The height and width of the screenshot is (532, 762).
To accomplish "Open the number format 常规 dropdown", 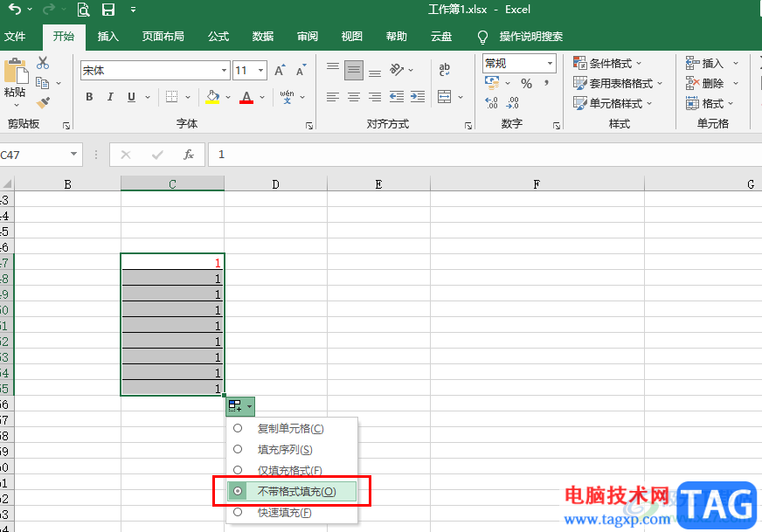I will [x=550, y=63].
